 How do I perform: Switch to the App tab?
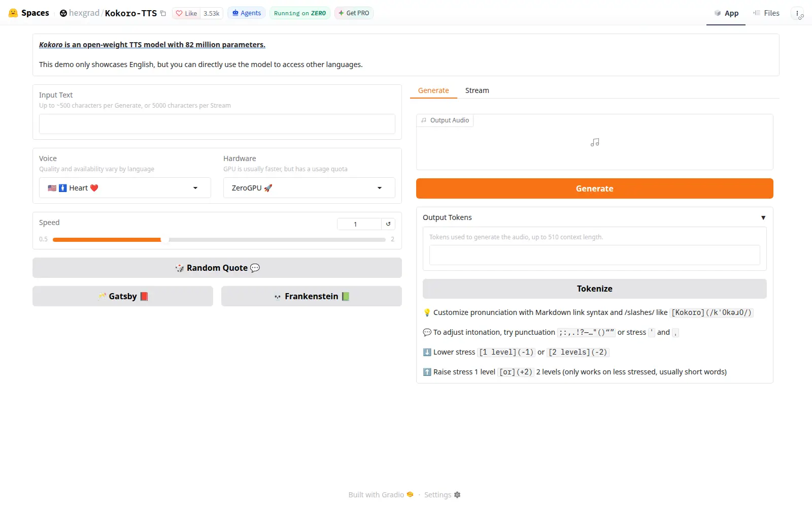(726, 13)
